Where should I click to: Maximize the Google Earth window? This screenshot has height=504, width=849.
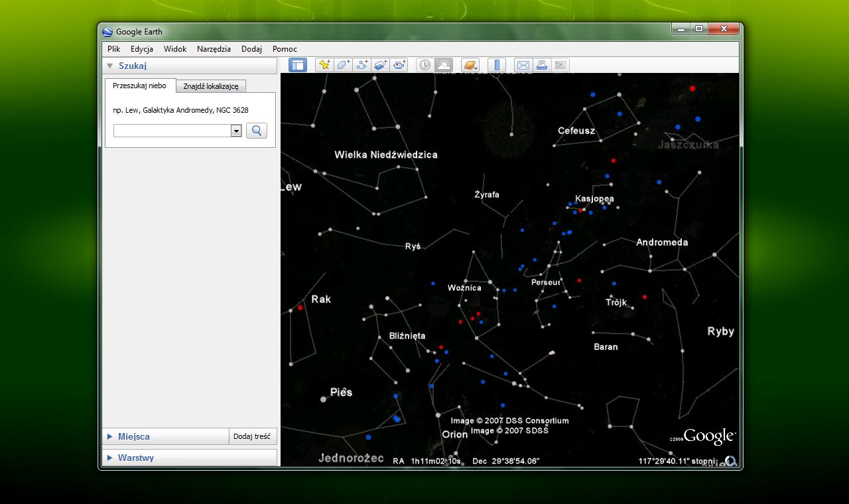click(698, 29)
